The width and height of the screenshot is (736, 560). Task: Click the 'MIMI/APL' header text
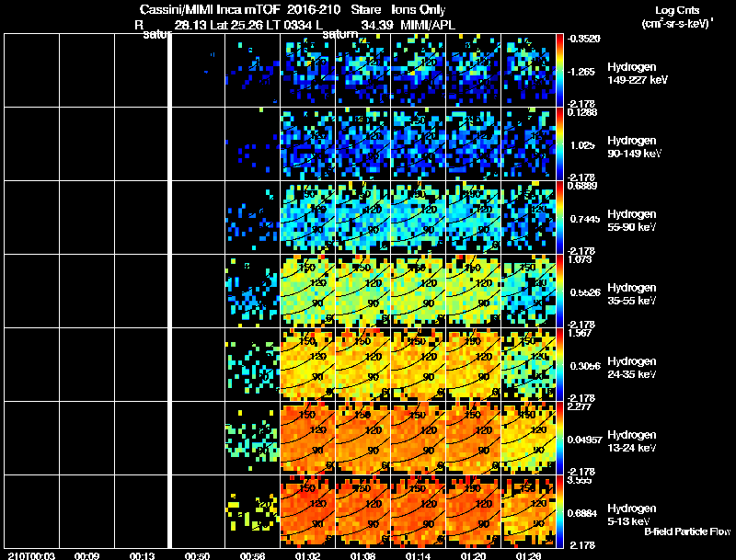tap(428, 25)
